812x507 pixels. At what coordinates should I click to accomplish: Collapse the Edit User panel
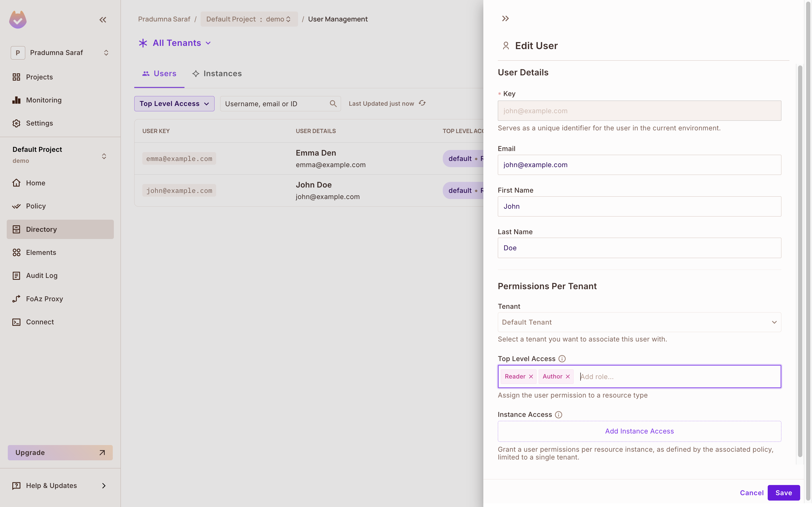(x=505, y=18)
